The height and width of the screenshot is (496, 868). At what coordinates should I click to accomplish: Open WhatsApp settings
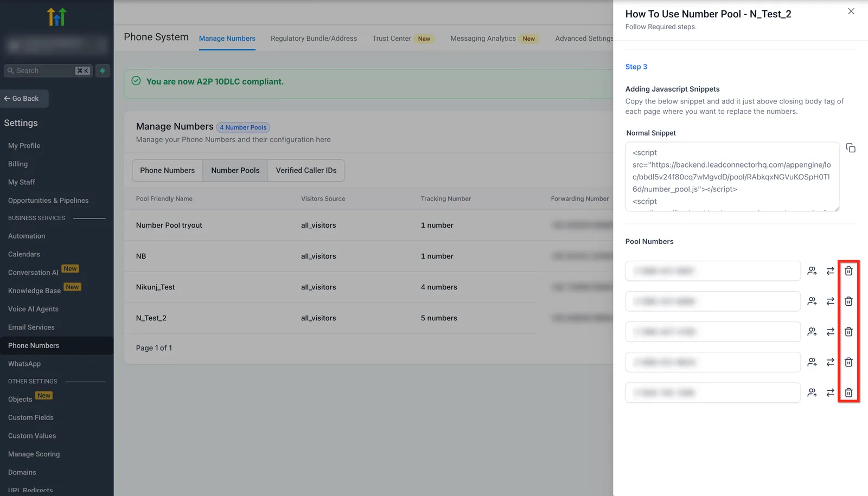click(x=24, y=364)
